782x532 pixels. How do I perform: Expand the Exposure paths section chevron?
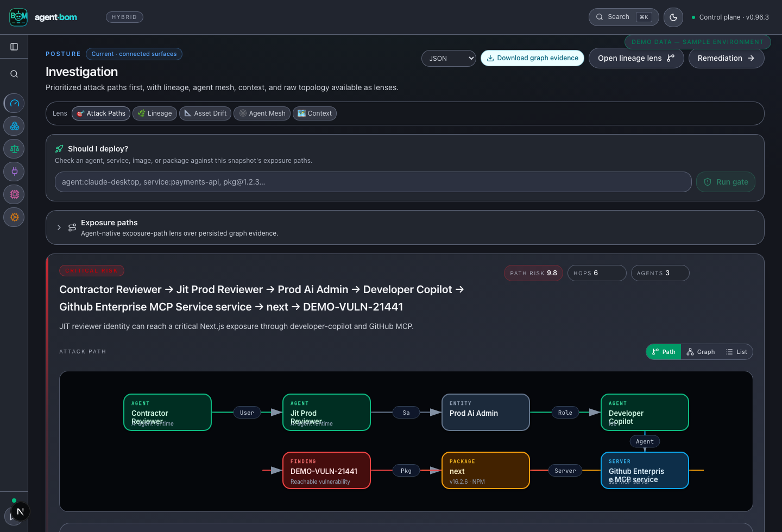pos(59,227)
